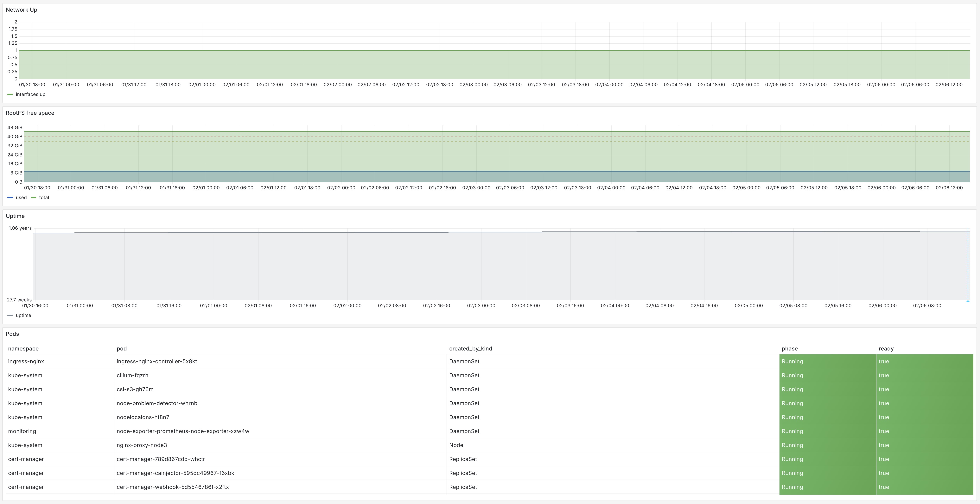Open the 'RootFS free space' panel menu
Screen dimensions: 980x504
point(30,113)
